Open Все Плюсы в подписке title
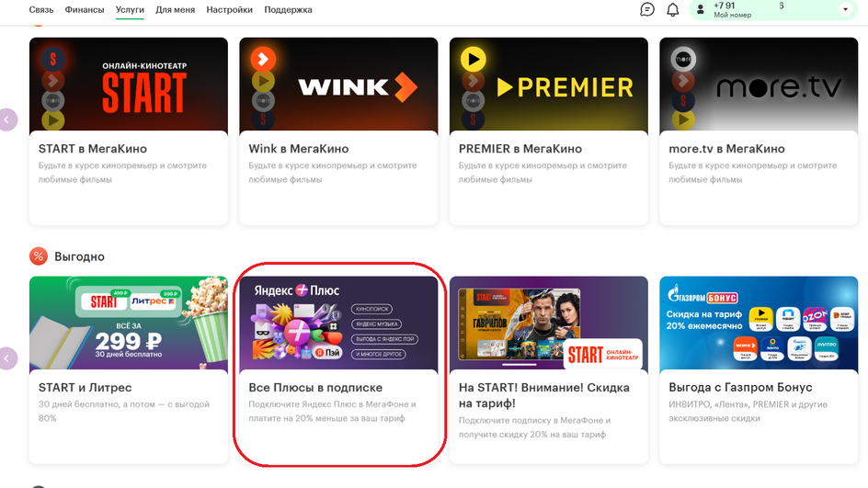 [315, 387]
